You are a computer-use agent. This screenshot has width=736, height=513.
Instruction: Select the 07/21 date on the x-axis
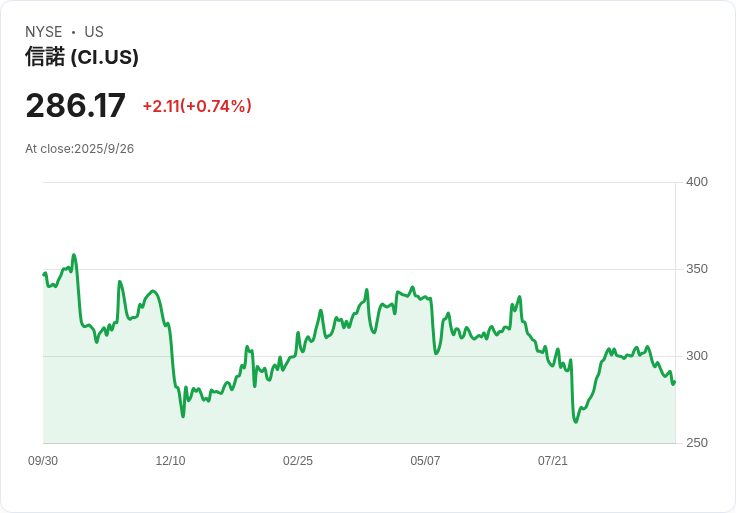point(553,461)
